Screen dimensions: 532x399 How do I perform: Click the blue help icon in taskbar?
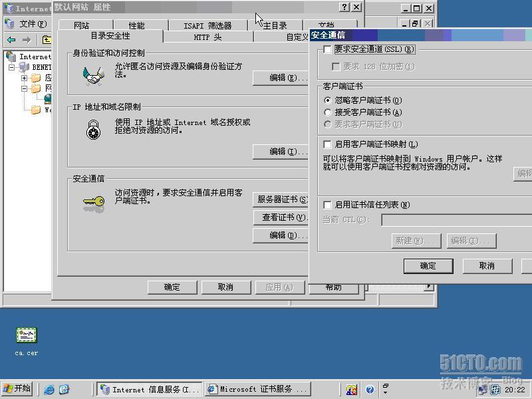370,390
